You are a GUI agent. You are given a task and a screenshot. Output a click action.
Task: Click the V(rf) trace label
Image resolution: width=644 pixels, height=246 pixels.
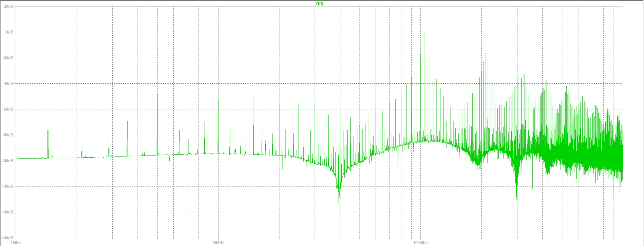[x=319, y=3]
